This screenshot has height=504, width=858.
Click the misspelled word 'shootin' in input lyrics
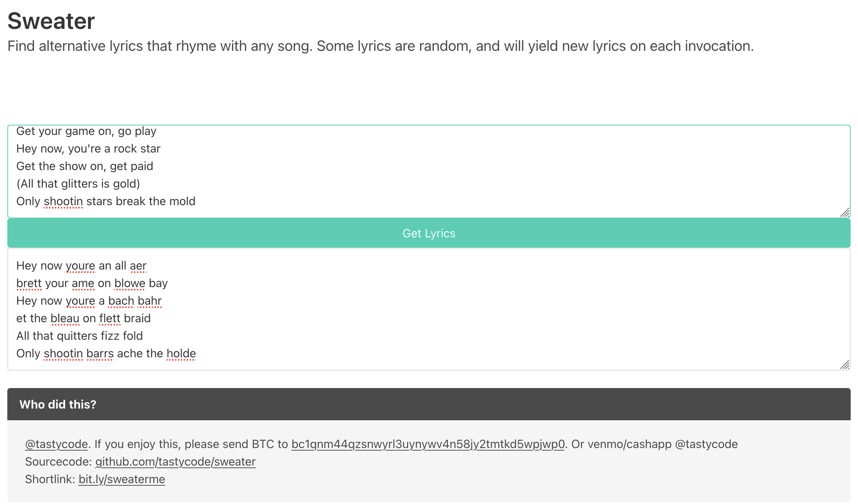pyautogui.click(x=63, y=201)
